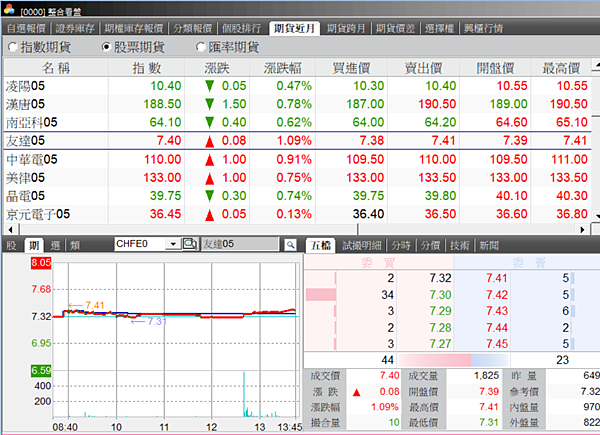
Task: Select the 凌陽05 row
Action: [297, 86]
